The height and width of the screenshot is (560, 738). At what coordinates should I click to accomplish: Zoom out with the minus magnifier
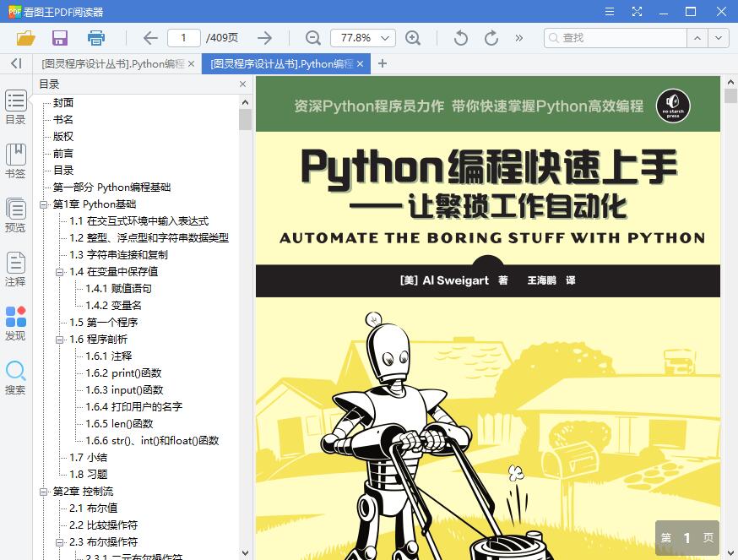pos(313,38)
